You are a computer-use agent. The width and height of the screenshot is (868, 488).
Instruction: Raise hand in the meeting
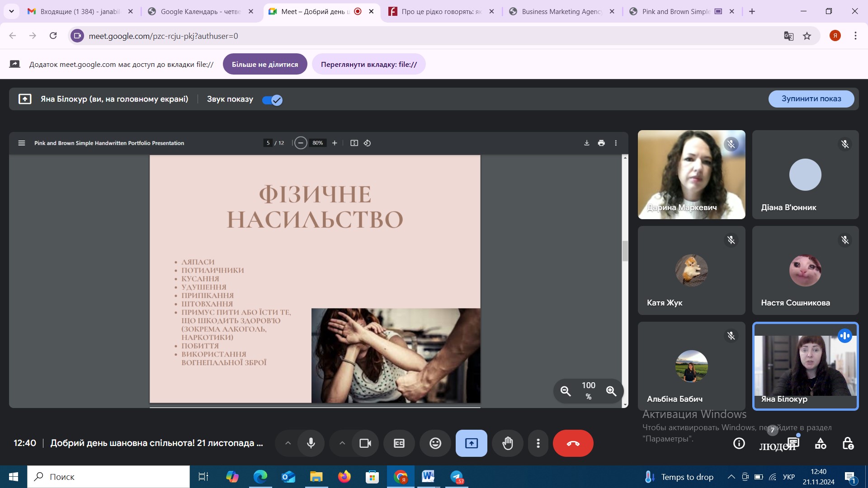pyautogui.click(x=508, y=443)
